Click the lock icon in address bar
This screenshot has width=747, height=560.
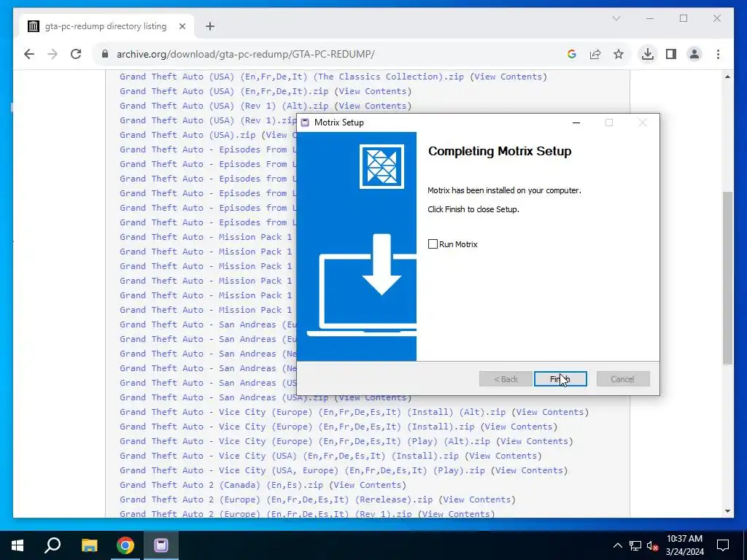point(105,54)
